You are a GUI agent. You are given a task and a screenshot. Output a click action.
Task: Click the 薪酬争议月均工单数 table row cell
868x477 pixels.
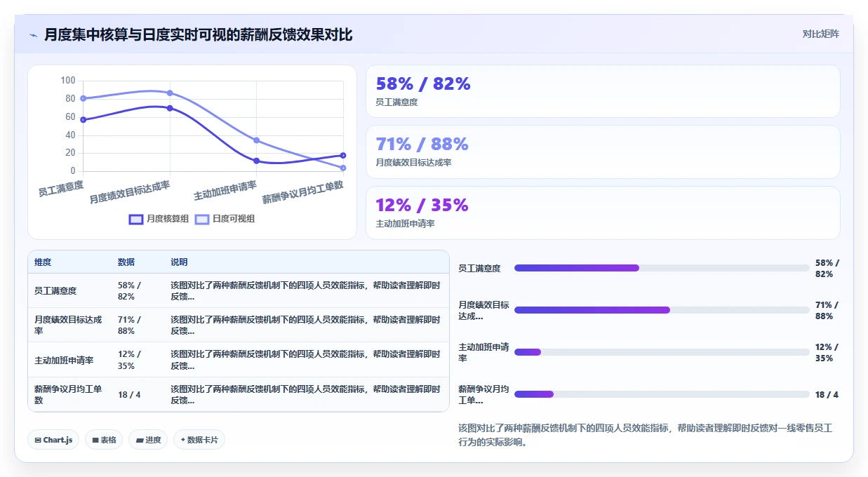pyautogui.click(x=68, y=394)
